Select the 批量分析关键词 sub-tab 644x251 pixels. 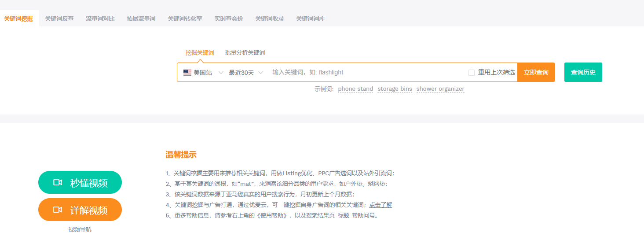tap(245, 52)
